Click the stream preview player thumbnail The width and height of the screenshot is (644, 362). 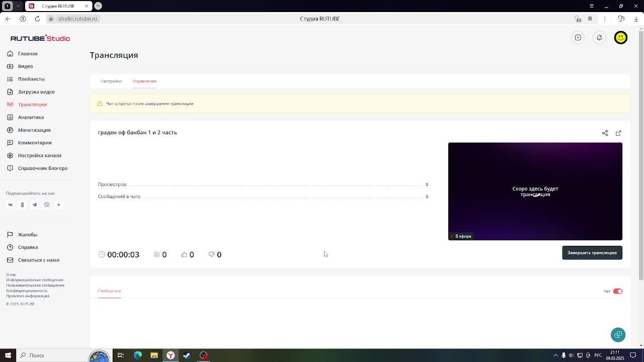[535, 192]
